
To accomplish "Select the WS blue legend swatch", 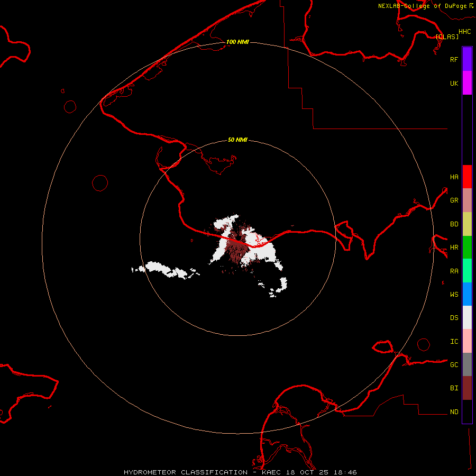I will pos(467,294).
